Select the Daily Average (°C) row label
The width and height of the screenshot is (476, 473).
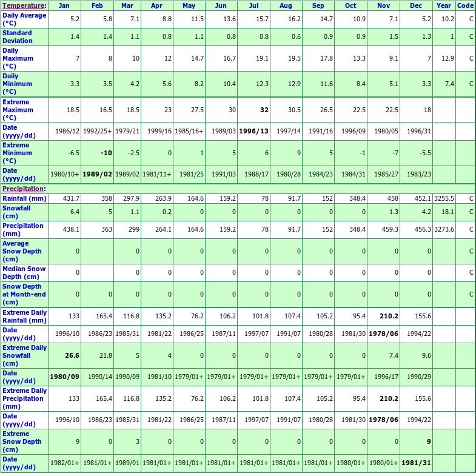tap(24, 19)
